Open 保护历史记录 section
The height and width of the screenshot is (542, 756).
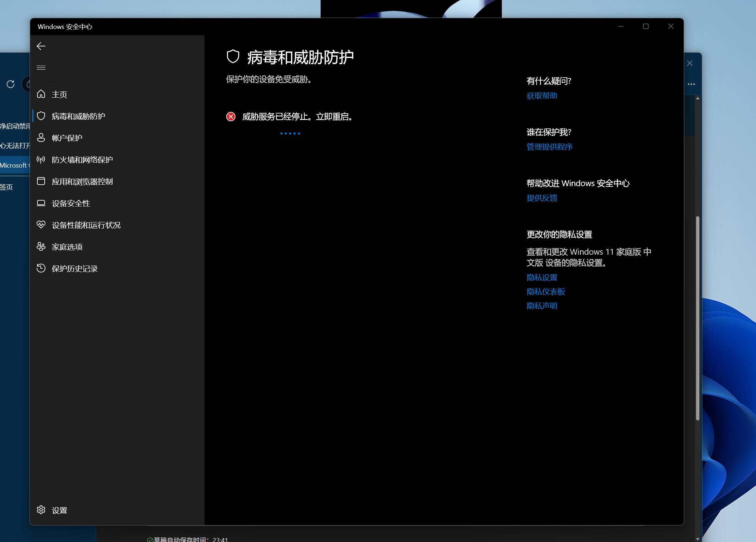[x=117, y=268]
